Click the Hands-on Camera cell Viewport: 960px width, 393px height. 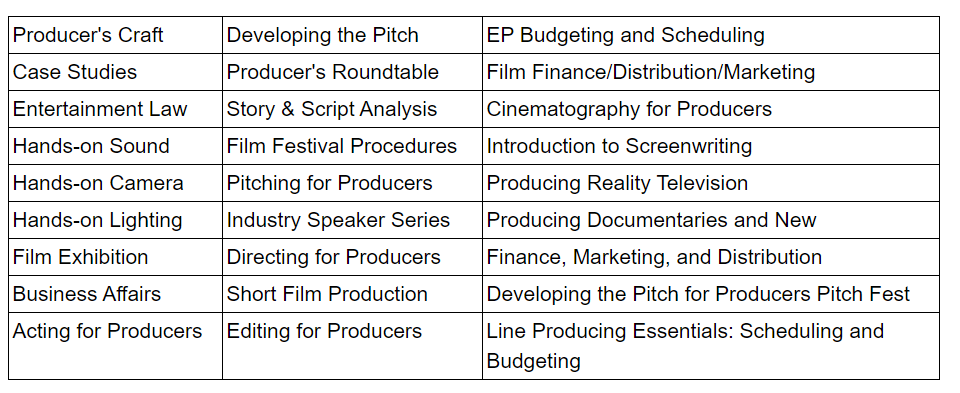pos(115,183)
